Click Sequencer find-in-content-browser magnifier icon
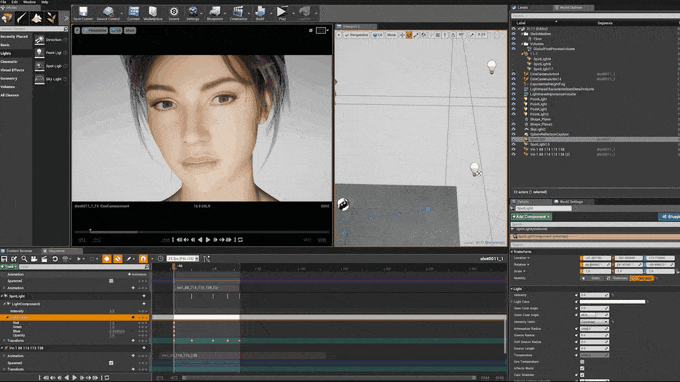Viewport: 680px width, 382px height. click(24, 259)
